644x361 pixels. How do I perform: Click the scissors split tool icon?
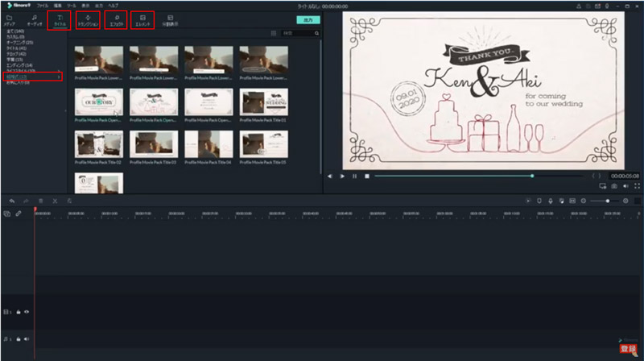tap(55, 200)
